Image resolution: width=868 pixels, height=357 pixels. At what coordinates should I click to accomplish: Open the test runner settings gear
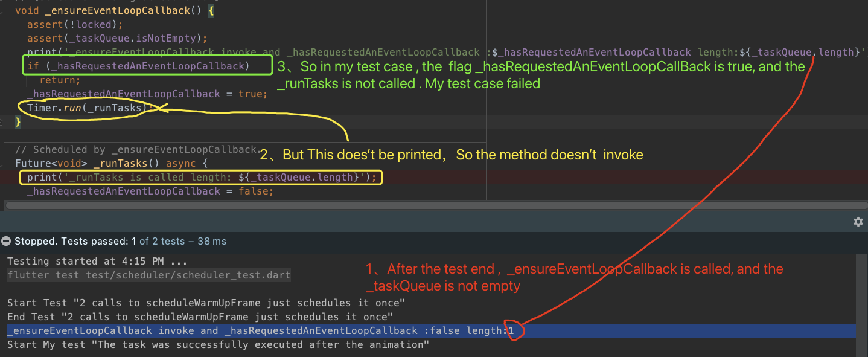[x=858, y=222]
